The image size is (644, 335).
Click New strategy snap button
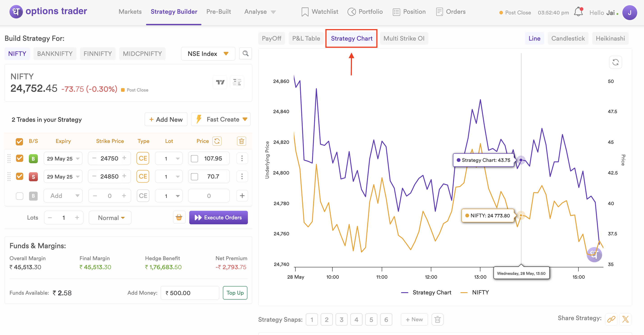click(x=414, y=319)
